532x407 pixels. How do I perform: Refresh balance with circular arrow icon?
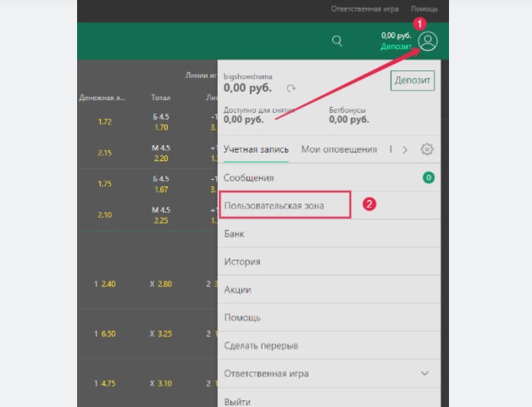(x=291, y=89)
